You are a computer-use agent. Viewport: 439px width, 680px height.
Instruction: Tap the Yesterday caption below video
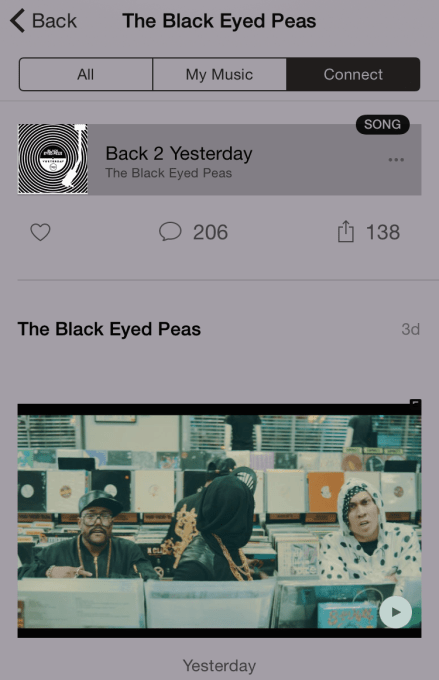tap(219, 666)
